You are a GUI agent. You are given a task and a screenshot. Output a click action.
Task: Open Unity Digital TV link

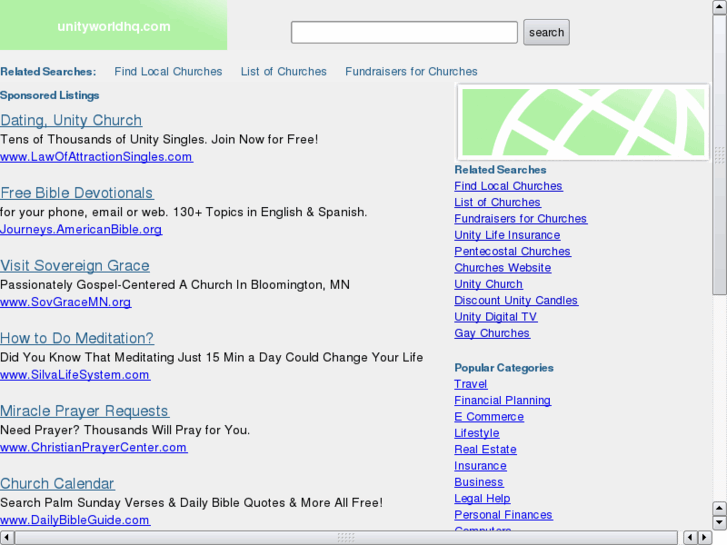[496, 317]
